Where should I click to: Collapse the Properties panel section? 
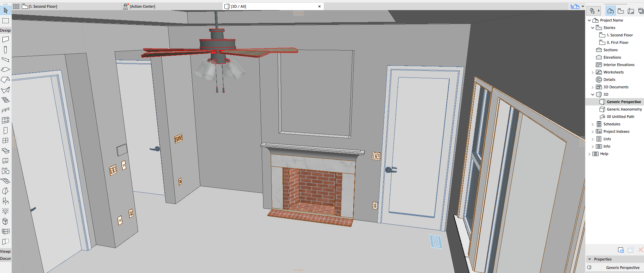tap(590, 259)
